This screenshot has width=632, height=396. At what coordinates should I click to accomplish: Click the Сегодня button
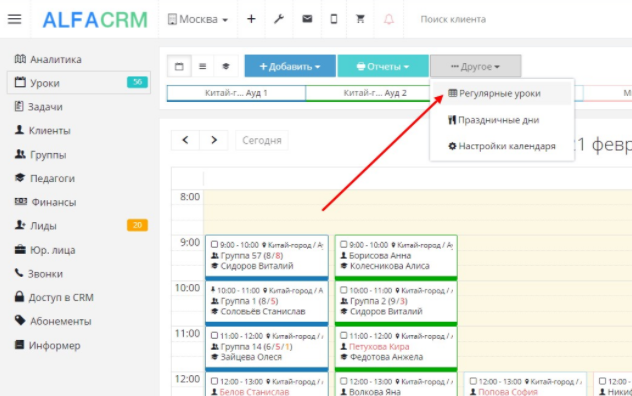[262, 140]
